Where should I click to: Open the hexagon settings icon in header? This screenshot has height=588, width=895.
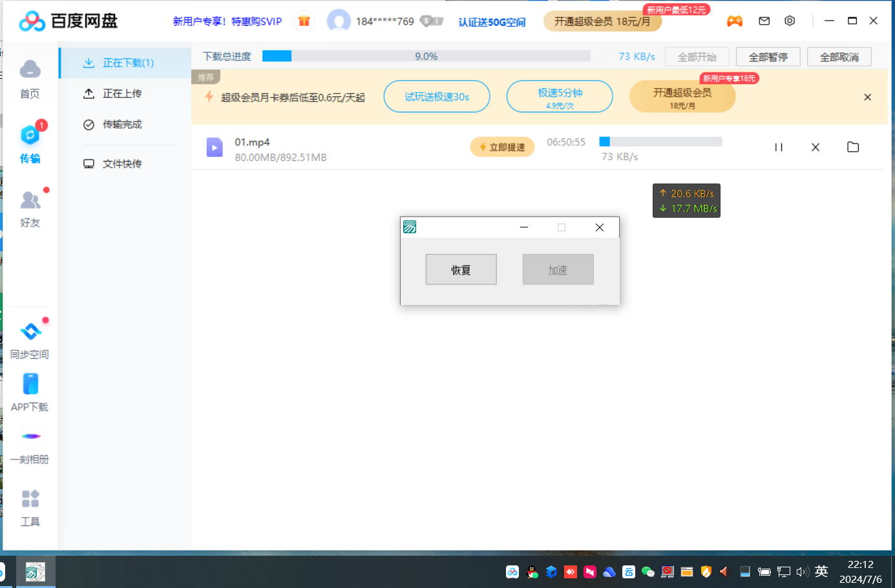(x=790, y=21)
